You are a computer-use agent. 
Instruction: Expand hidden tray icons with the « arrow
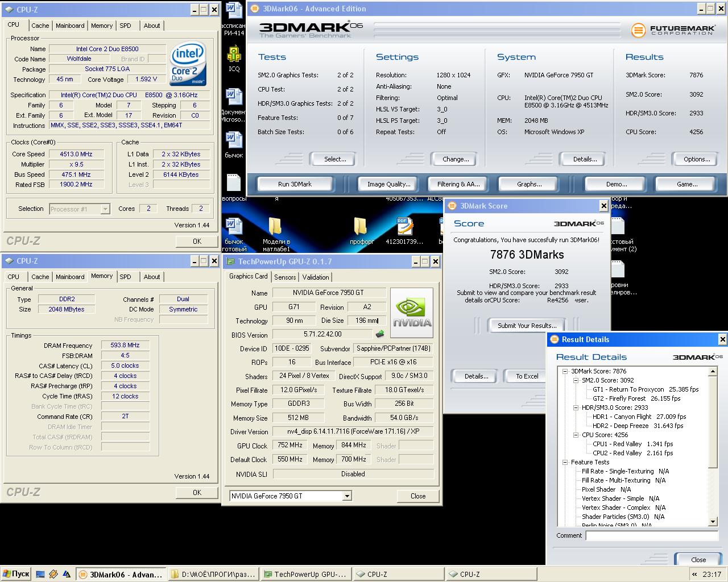coord(694,574)
